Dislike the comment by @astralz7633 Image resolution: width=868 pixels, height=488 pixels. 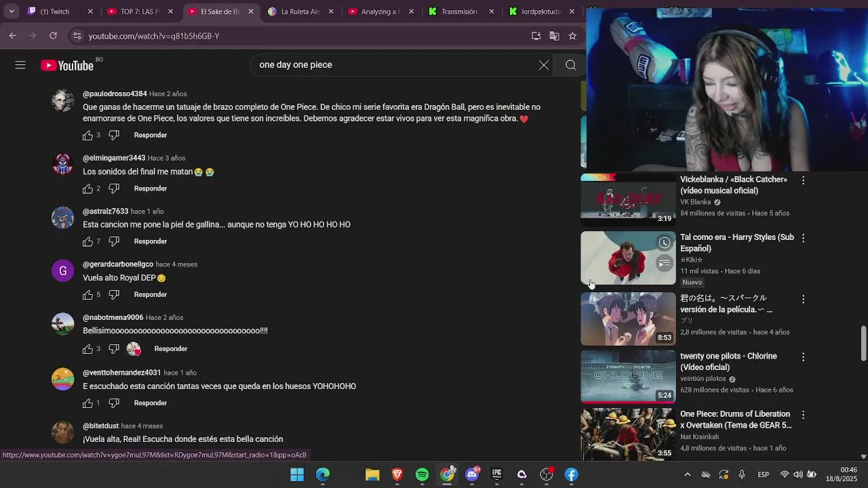click(x=114, y=241)
